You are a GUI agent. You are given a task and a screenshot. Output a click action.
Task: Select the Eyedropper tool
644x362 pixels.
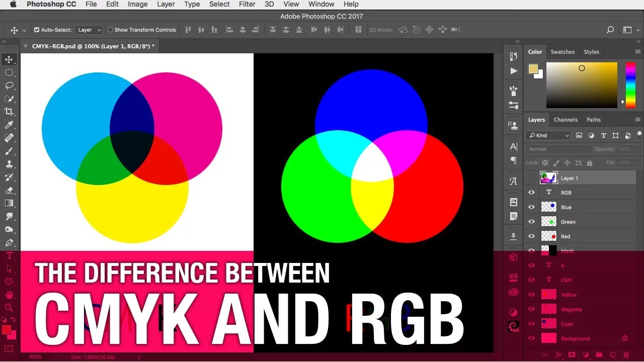point(9,125)
